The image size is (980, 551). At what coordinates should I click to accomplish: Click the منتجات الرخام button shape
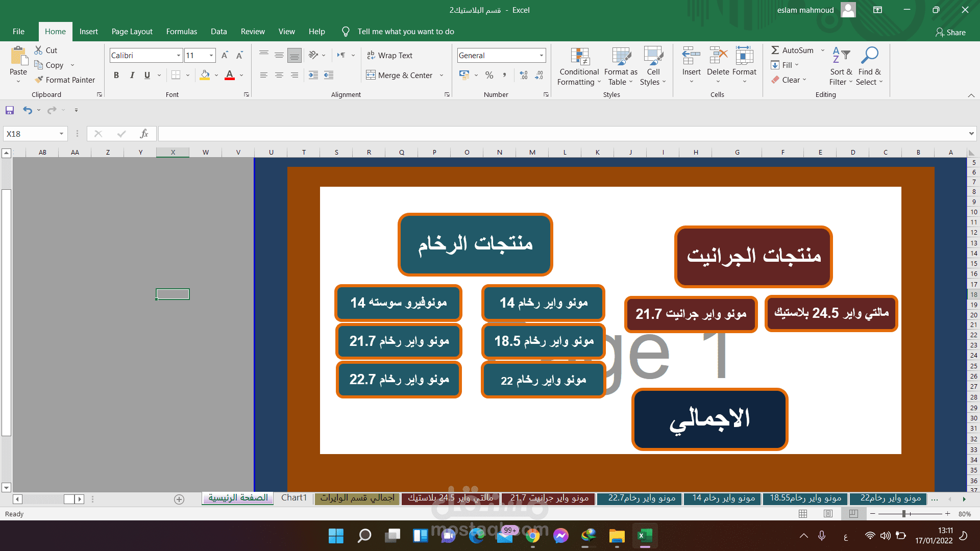tap(475, 244)
